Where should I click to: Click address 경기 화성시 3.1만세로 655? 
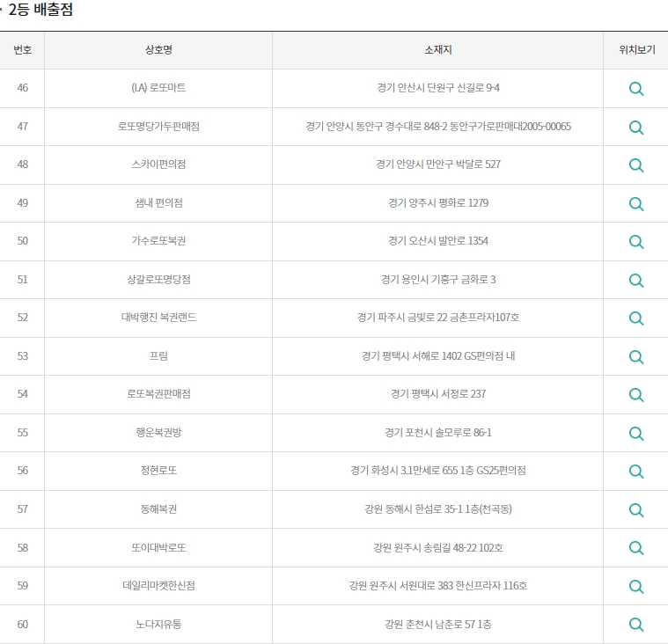404,470
